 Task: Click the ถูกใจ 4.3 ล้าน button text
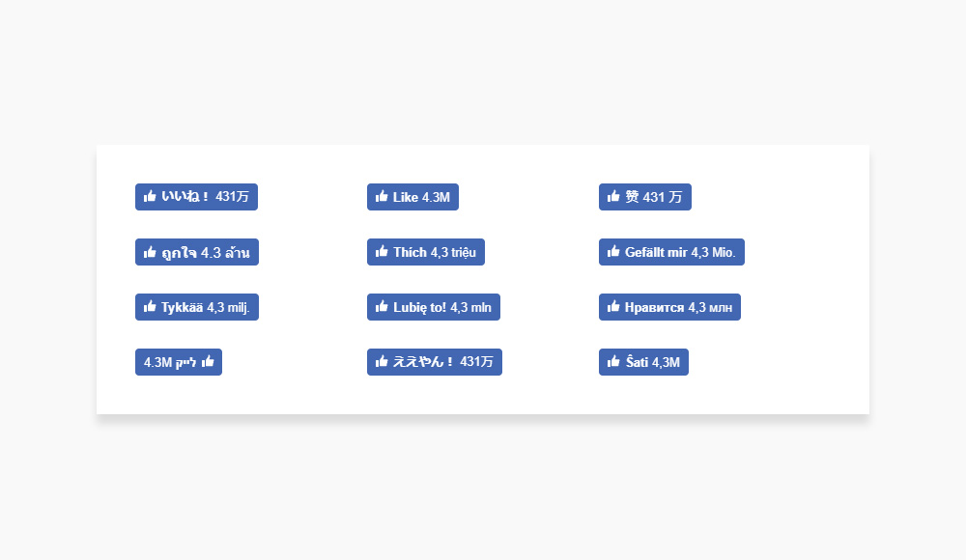[206, 252]
